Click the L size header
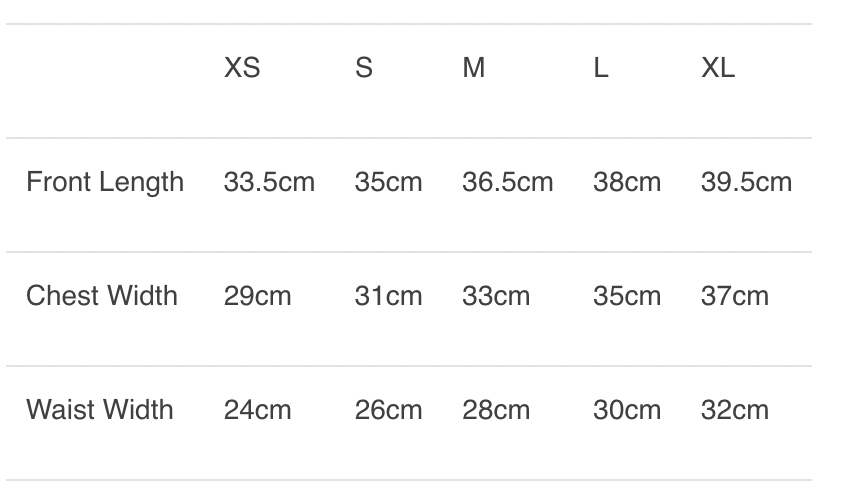The width and height of the screenshot is (842, 488). click(x=600, y=68)
